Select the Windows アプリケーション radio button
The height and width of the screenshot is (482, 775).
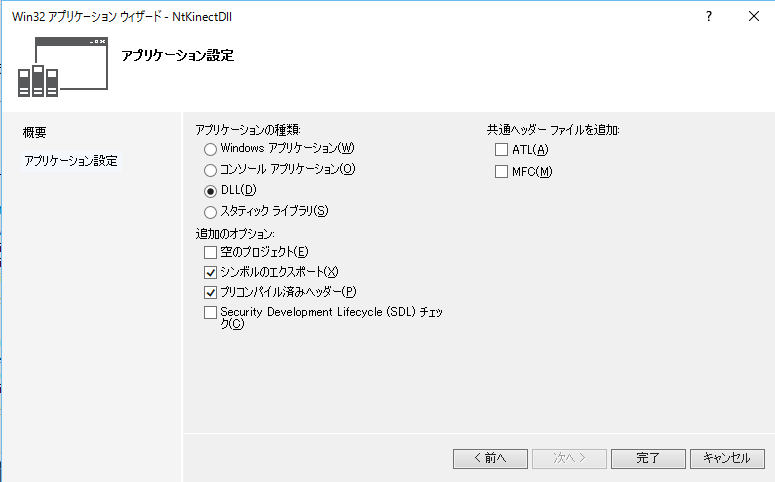210,149
